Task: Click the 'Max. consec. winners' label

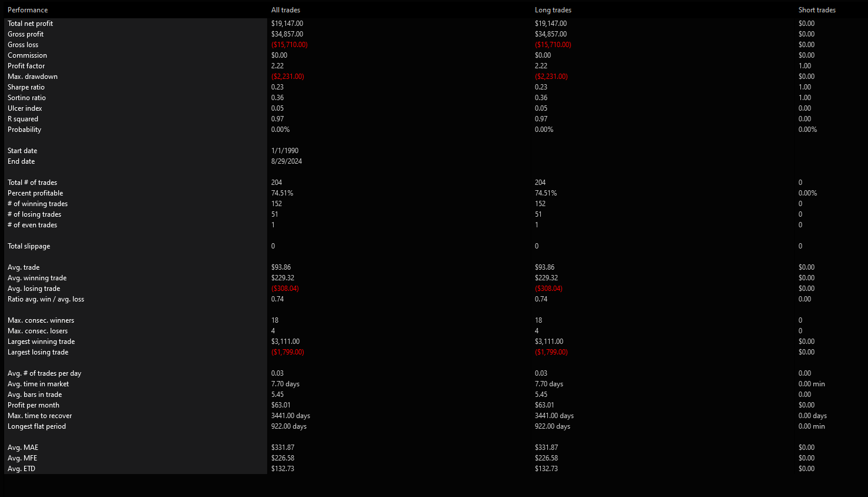Action: 41,320
